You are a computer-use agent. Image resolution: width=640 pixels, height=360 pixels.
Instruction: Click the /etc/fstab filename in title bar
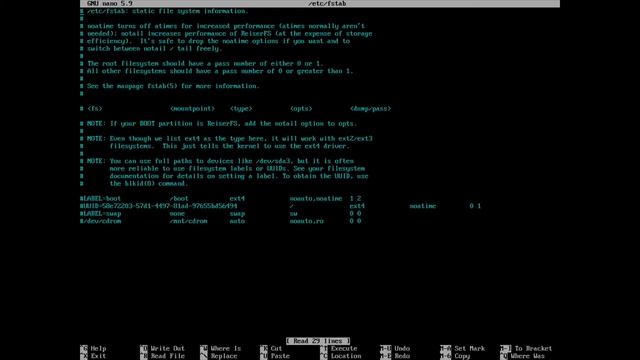click(327, 4)
